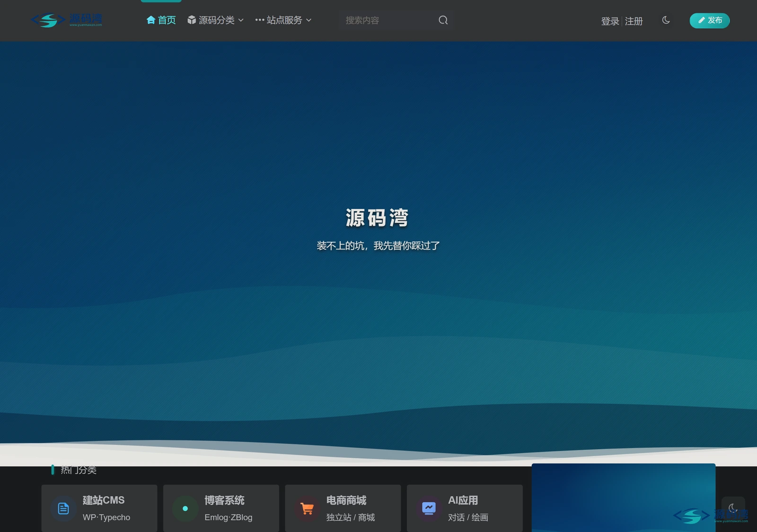Go to the 首页 home tab

(161, 20)
